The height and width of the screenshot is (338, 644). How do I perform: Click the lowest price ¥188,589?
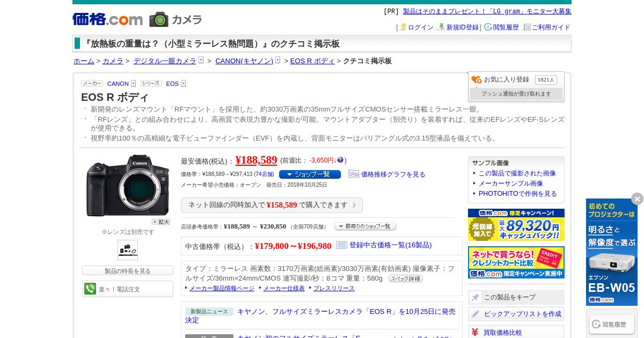(x=256, y=160)
